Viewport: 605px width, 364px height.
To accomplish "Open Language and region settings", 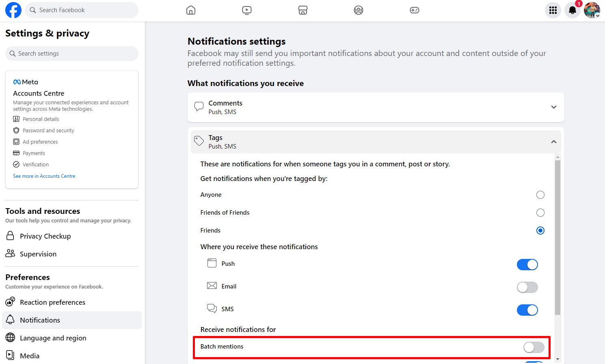I will [x=53, y=338].
